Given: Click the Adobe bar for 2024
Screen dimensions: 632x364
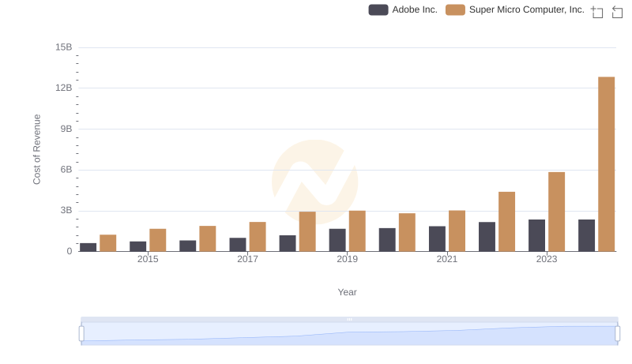Looking at the screenshot, I should (x=586, y=235).
